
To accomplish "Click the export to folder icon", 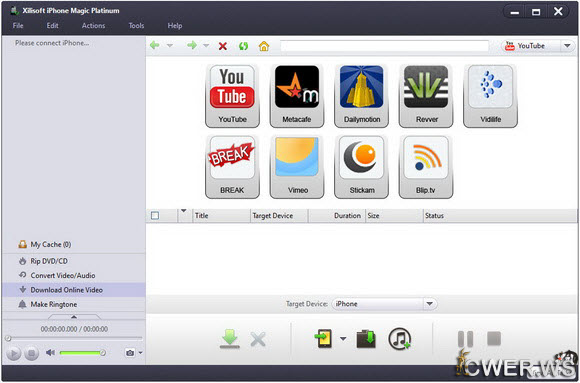I will click(x=366, y=339).
